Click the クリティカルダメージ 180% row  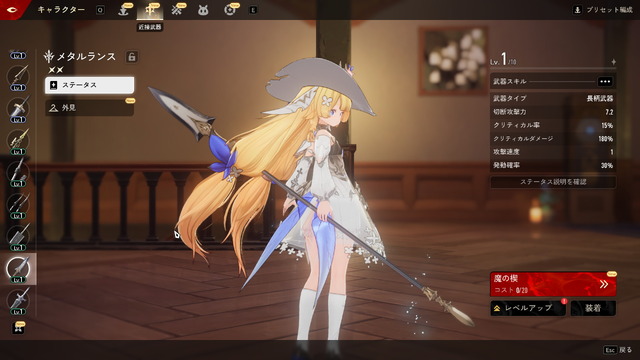tap(553, 139)
